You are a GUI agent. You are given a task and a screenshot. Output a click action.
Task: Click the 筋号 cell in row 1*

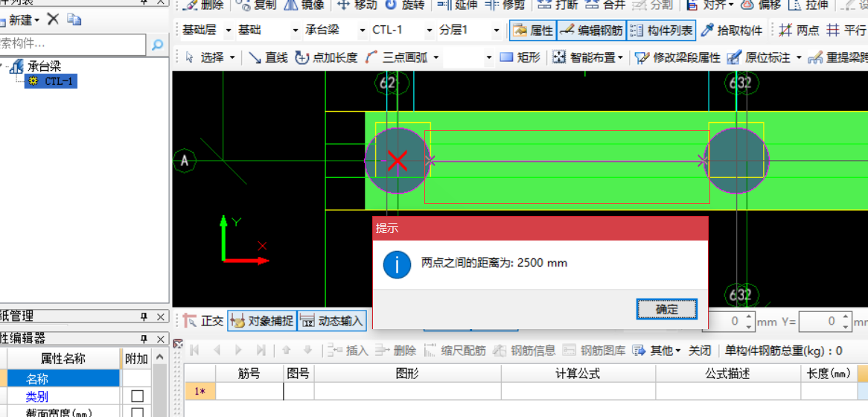point(249,391)
